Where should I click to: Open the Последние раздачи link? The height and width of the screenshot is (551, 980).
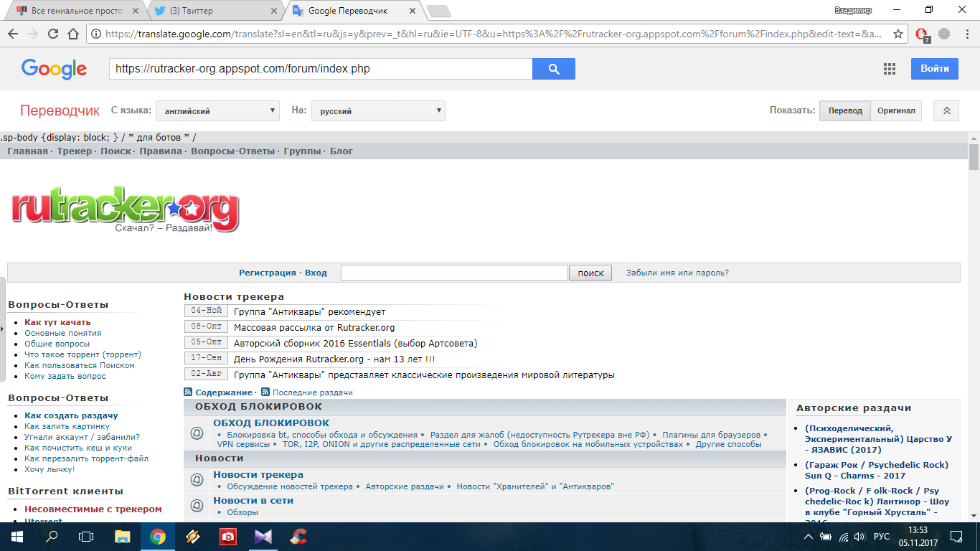click(313, 392)
